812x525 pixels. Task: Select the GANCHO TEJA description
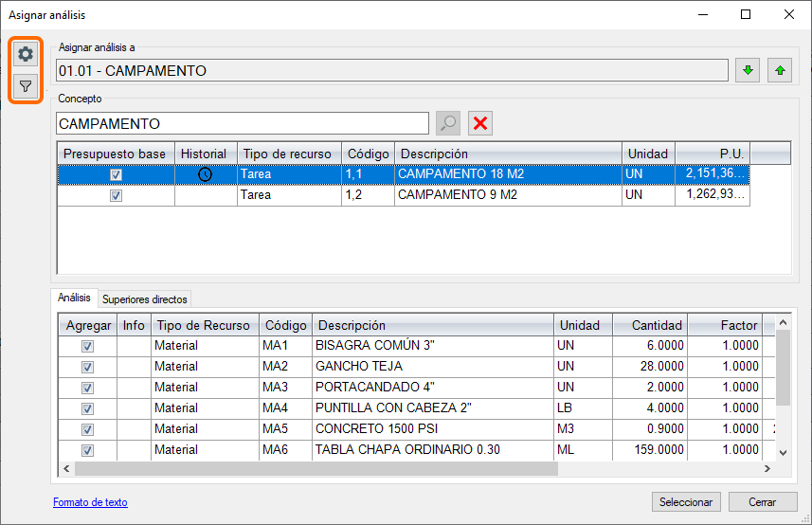[432, 366]
